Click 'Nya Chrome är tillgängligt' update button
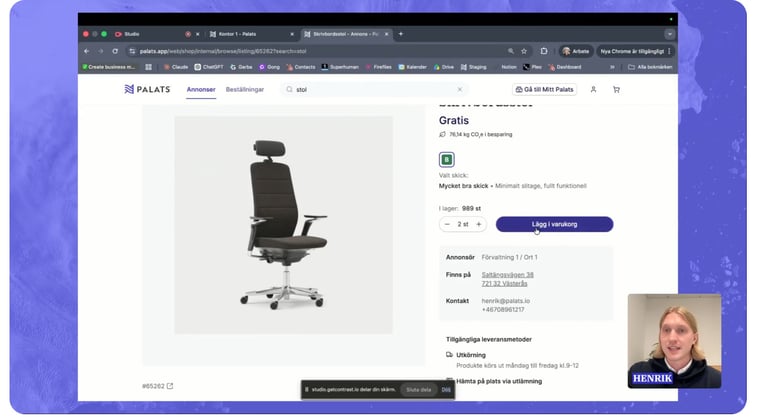760x417 pixels. click(632, 51)
